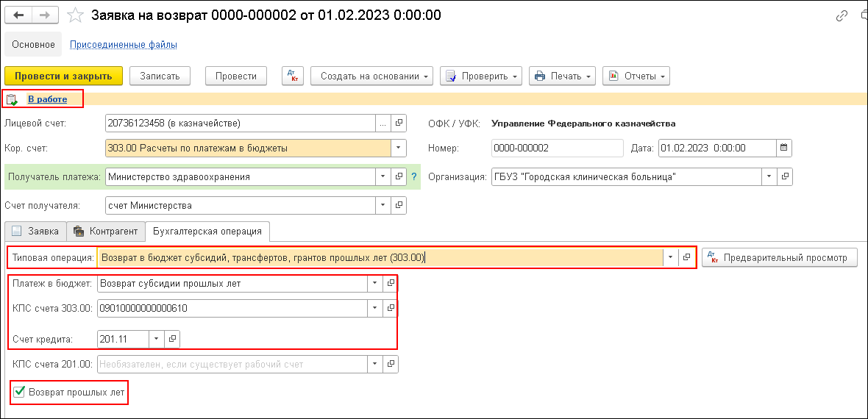Open the Типовая операция record card

(686, 257)
